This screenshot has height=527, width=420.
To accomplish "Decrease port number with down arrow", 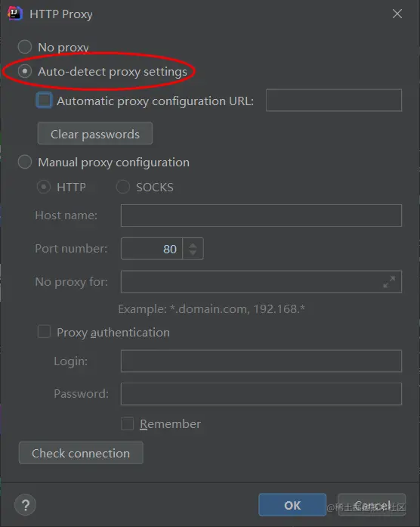I will pyautogui.click(x=193, y=253).
